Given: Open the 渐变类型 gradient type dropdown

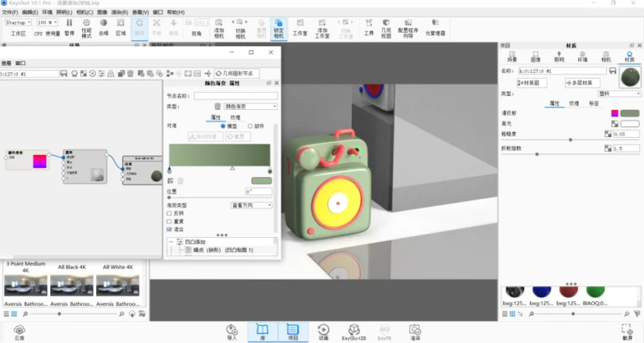Looking at the screenshot, I should [251, 205].
